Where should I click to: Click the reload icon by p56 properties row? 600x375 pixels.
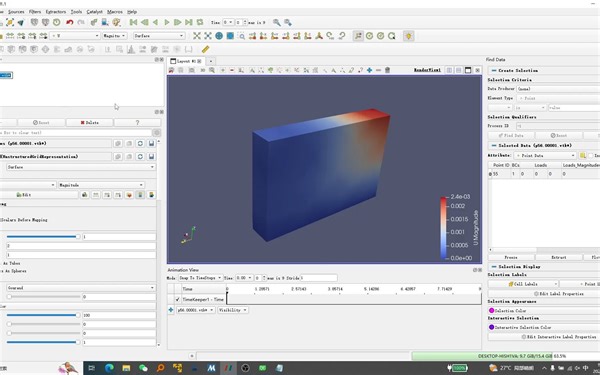(140, 143)
